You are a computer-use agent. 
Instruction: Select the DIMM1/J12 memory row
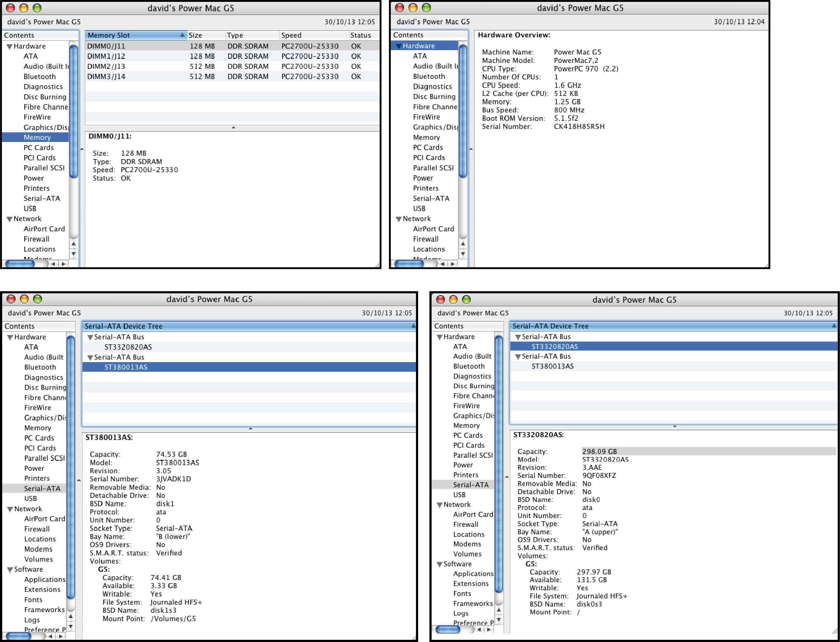[x=232, y=56]
